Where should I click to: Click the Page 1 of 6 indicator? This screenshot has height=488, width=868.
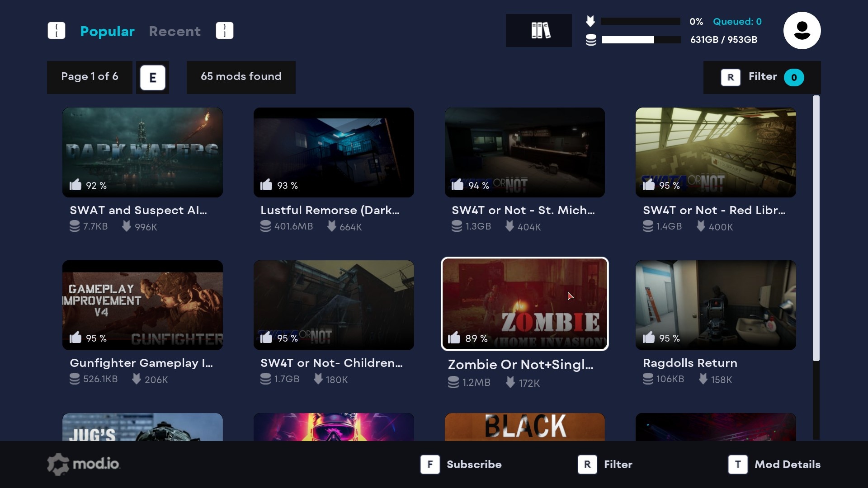pyautogui.click(x=90, y=77)
